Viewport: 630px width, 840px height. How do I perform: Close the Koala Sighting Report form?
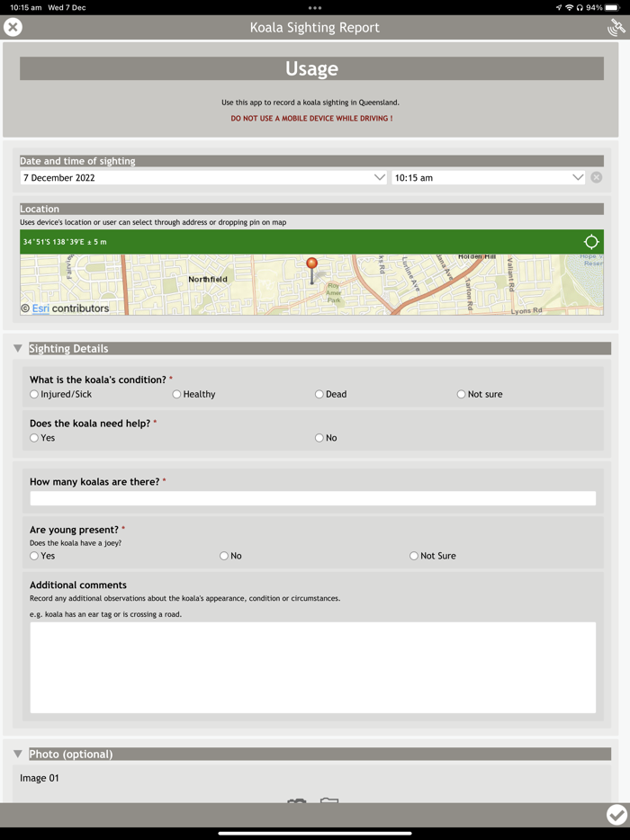click(x=13, y=27)
